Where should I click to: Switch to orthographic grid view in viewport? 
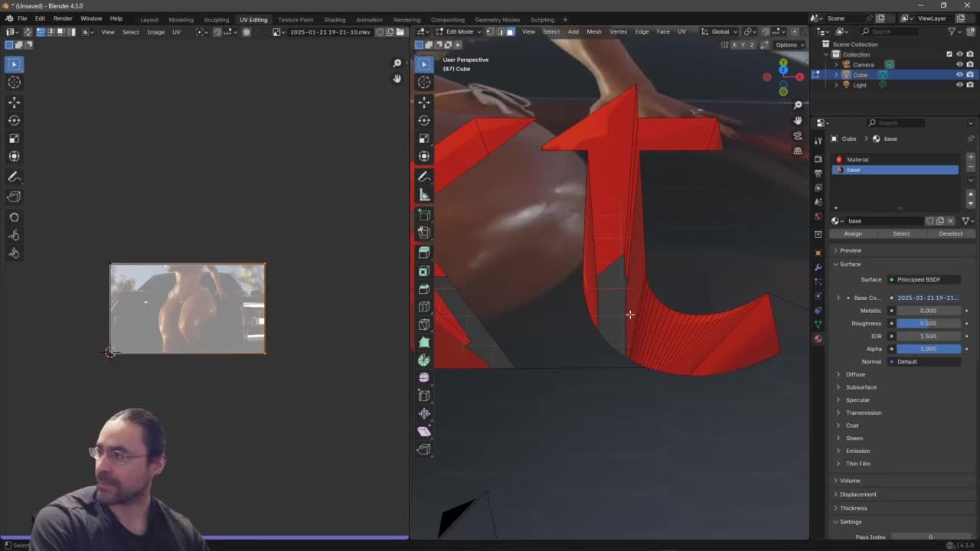coord(798,151)
